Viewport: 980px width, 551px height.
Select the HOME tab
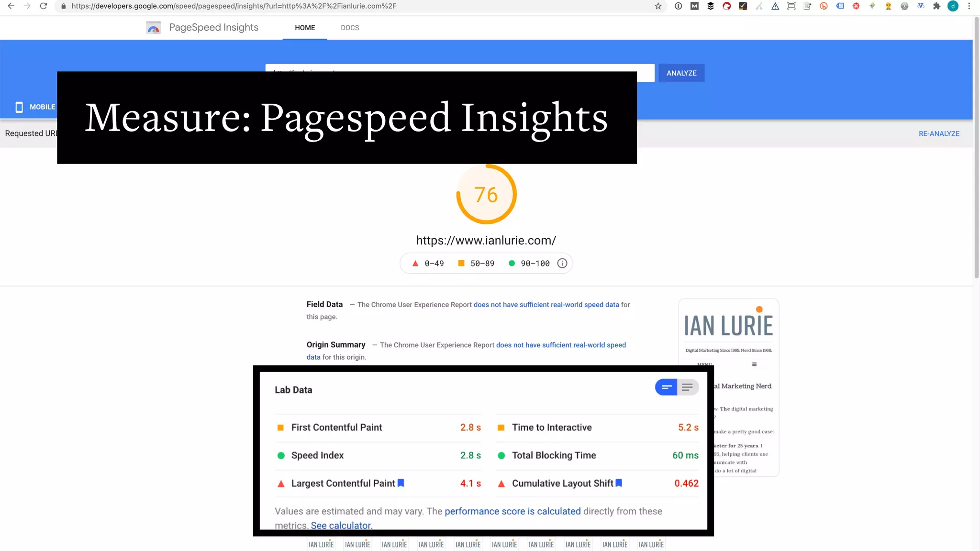tap(305, 28)
